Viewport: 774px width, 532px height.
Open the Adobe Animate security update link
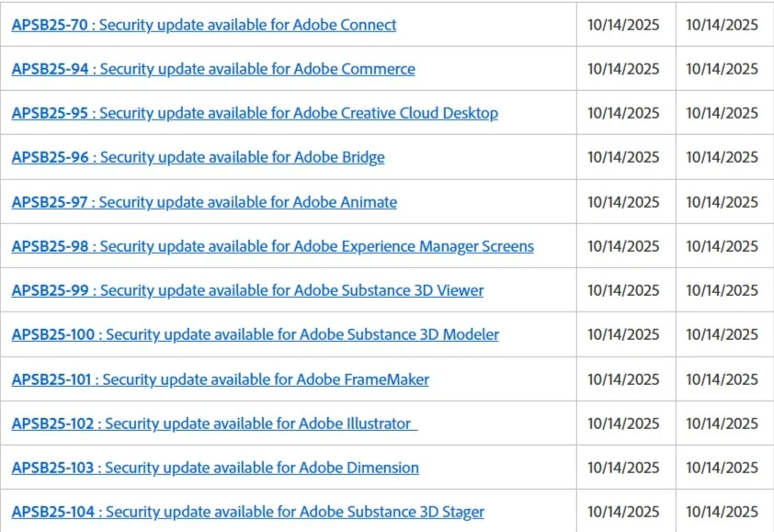(x=204, y=202)
